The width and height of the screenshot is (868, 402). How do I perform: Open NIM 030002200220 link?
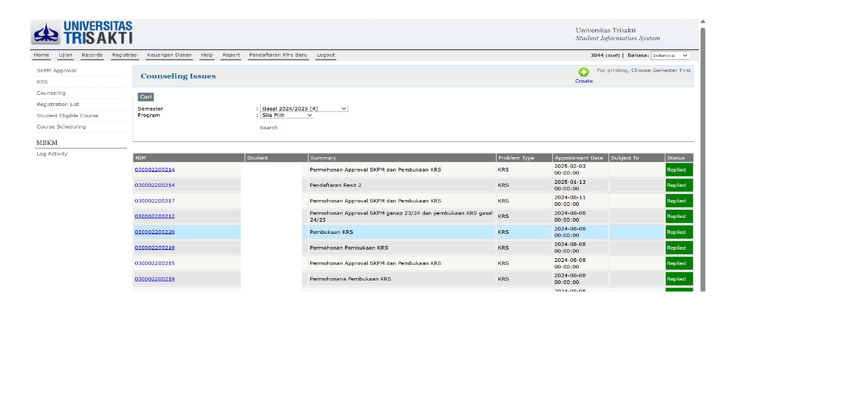pos(155,232)
